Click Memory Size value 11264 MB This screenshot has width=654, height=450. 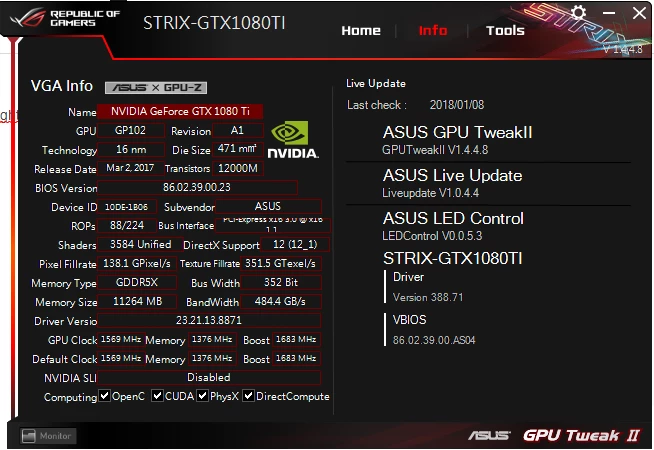[x=137, y=302]
